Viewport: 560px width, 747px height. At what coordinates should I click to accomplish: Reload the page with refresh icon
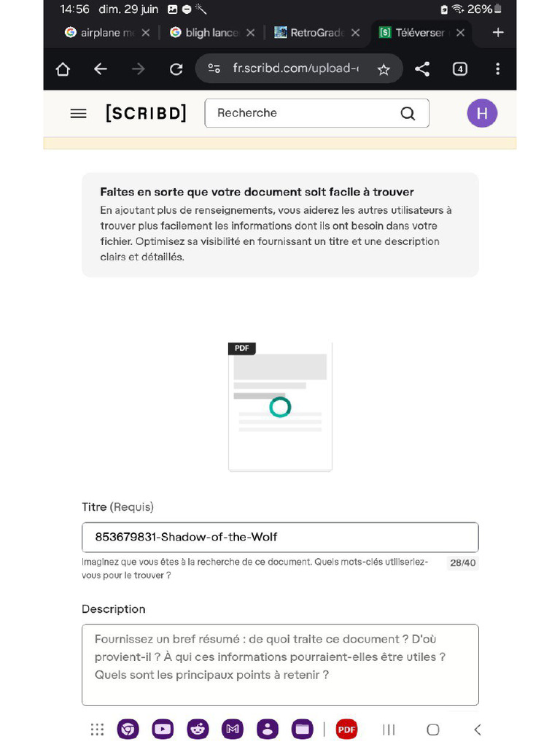click(176, 69)
